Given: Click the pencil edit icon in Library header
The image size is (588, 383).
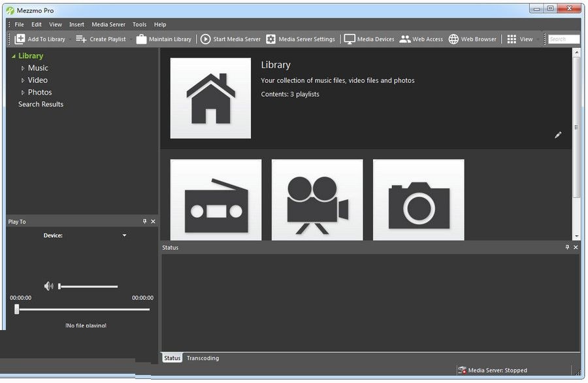Looking at the screenshot, I should (x=558, y=135).
